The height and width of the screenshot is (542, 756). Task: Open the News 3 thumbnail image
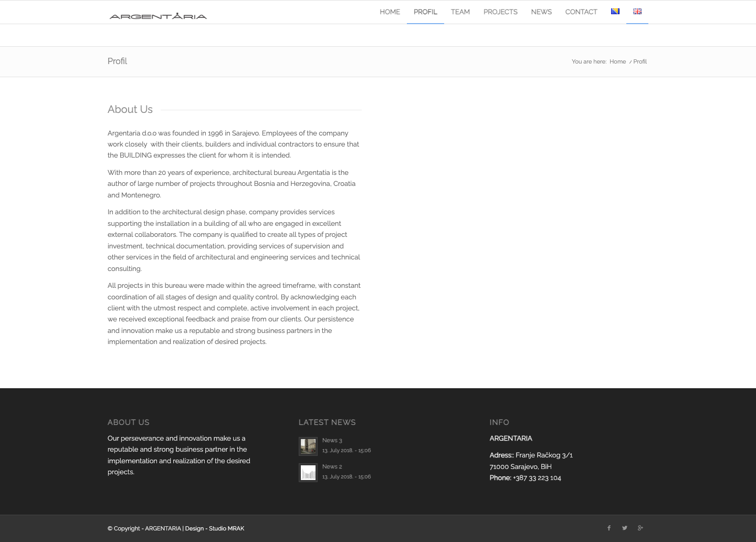[308, 446]
